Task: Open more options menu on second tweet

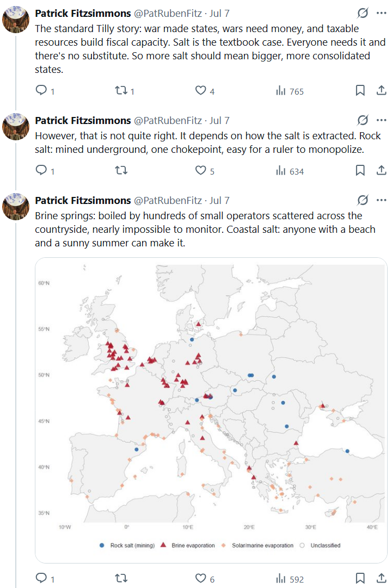Action: pos(382,120)
